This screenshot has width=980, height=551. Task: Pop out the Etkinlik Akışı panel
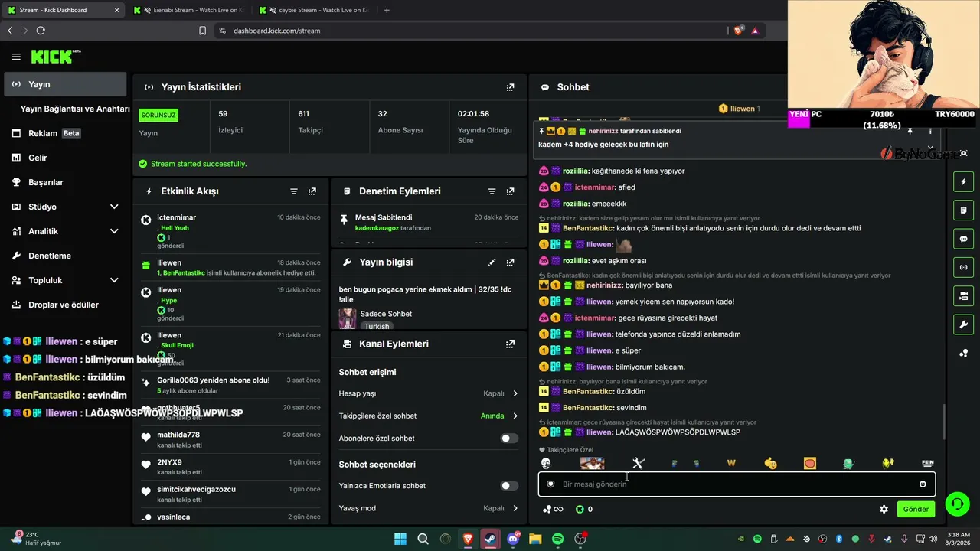tap(312, 191)
